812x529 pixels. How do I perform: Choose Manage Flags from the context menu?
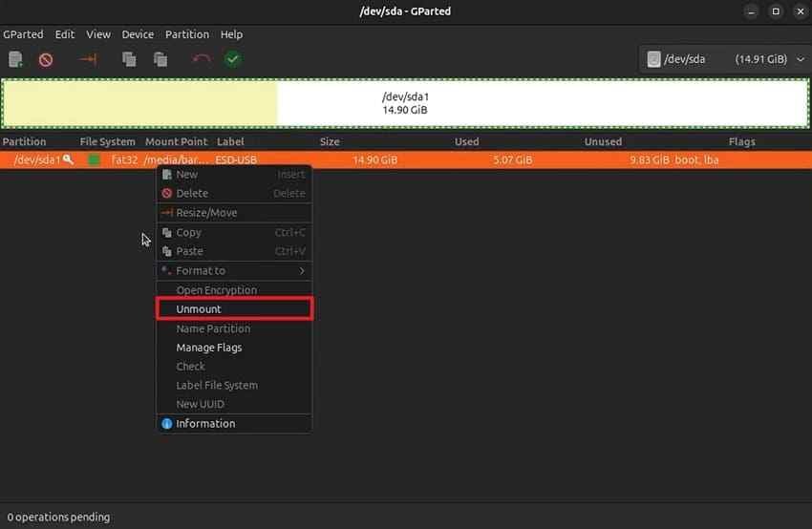[x=234, y=348]
